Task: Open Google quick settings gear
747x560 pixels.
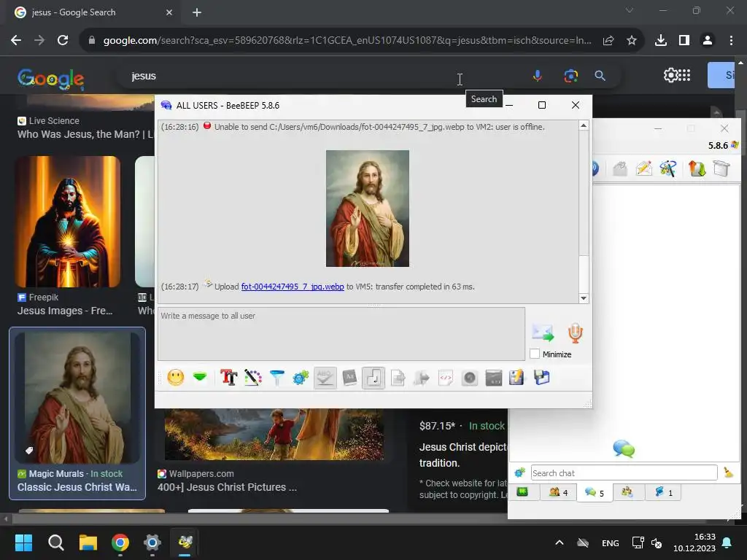Action: click(x=670, y=75)
